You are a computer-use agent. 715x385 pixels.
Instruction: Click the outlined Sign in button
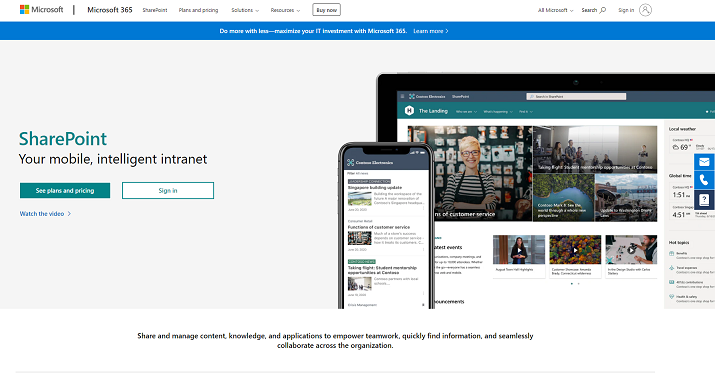[x=168, y=191]
